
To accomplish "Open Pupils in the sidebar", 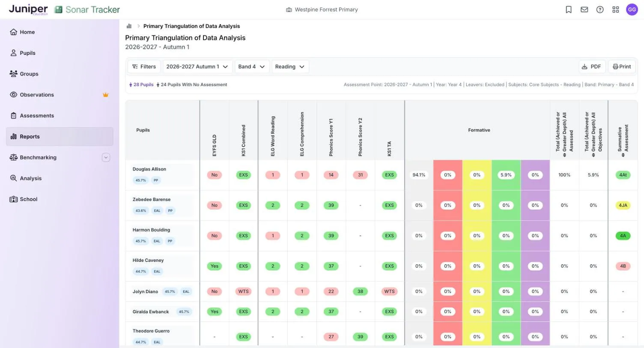I will pyautogui.click(x=60, y=53).
